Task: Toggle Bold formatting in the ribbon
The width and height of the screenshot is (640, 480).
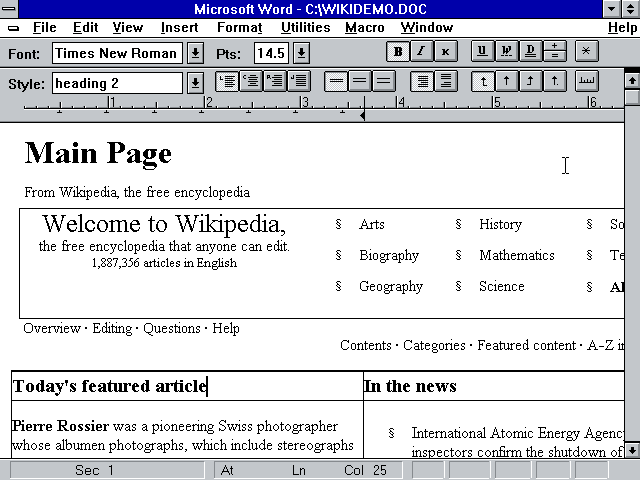Action: pyautogui.click(x=398, y=51)
